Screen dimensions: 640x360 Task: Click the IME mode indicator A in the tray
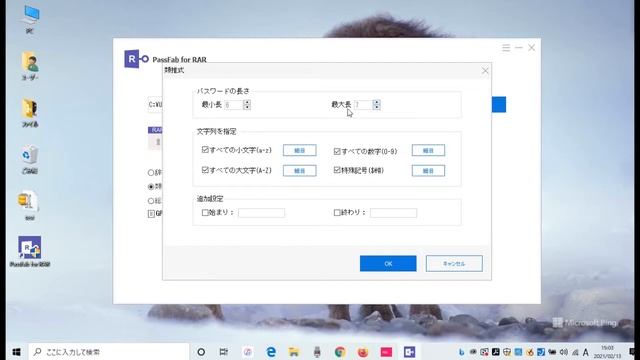(x=586, y=352)
